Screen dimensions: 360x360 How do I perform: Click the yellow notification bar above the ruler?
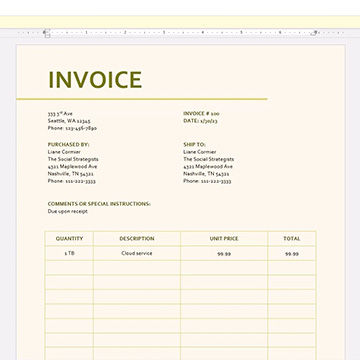pyautogui.click(x=180, y=22)
